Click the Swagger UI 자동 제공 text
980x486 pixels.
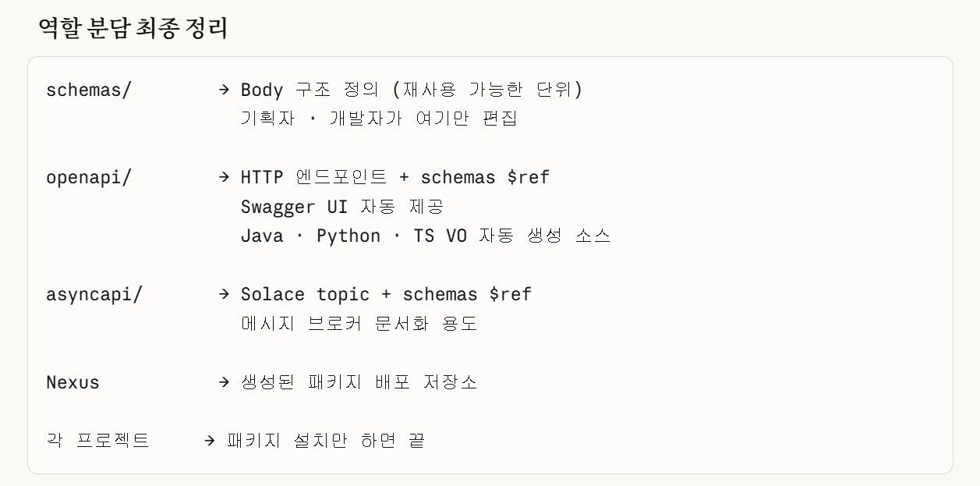pyautogui.click(x=341, y=207)
